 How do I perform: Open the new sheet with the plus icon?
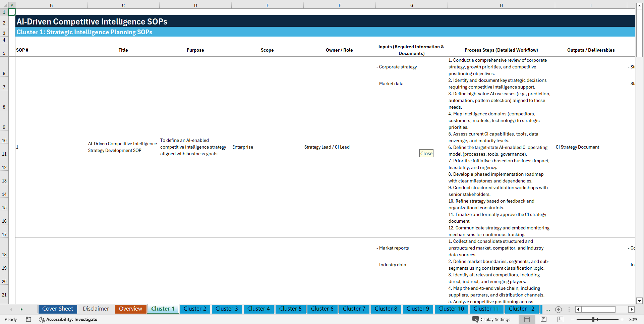[559, 309]
